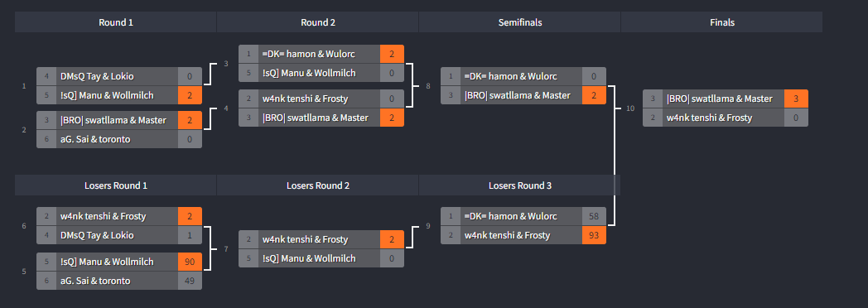Select aG. Sai & toronto in Round 1
Screen dimensions: 868x308
click(x=95, y=139)
